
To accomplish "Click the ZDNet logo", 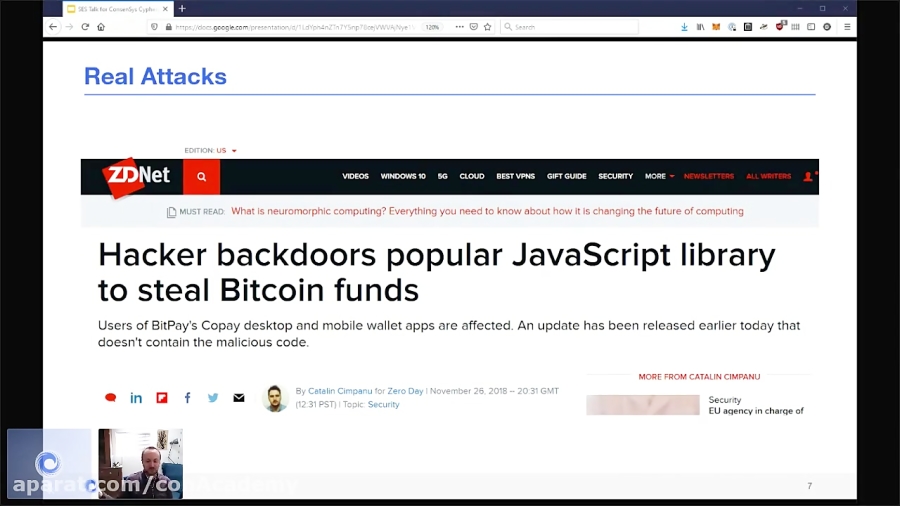I will pos(137,176).
